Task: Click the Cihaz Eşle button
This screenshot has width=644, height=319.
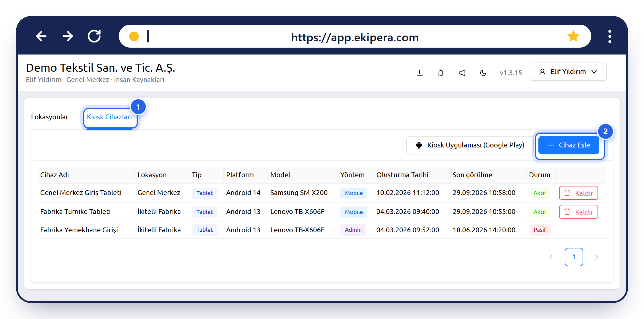Action: [569, 145]
